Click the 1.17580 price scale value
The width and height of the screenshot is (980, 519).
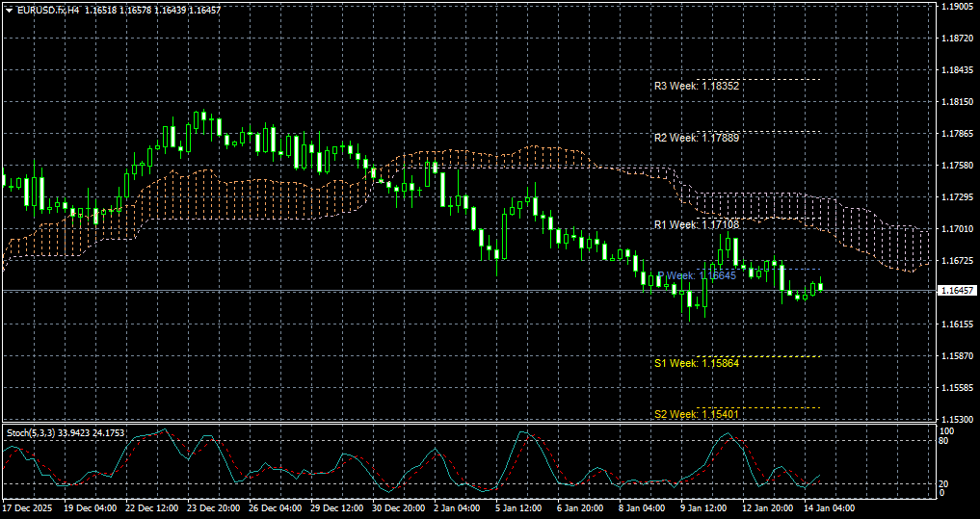pyautogui.click(x=957, y=166)
